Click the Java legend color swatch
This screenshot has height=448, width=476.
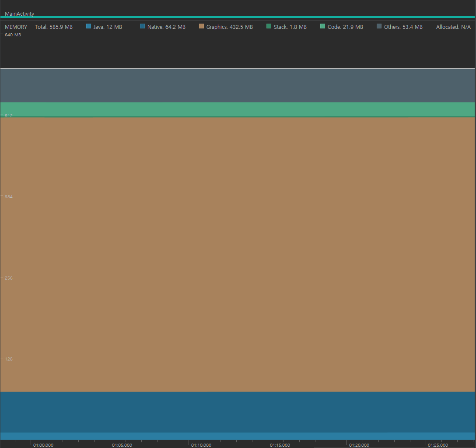click(89, 26)
